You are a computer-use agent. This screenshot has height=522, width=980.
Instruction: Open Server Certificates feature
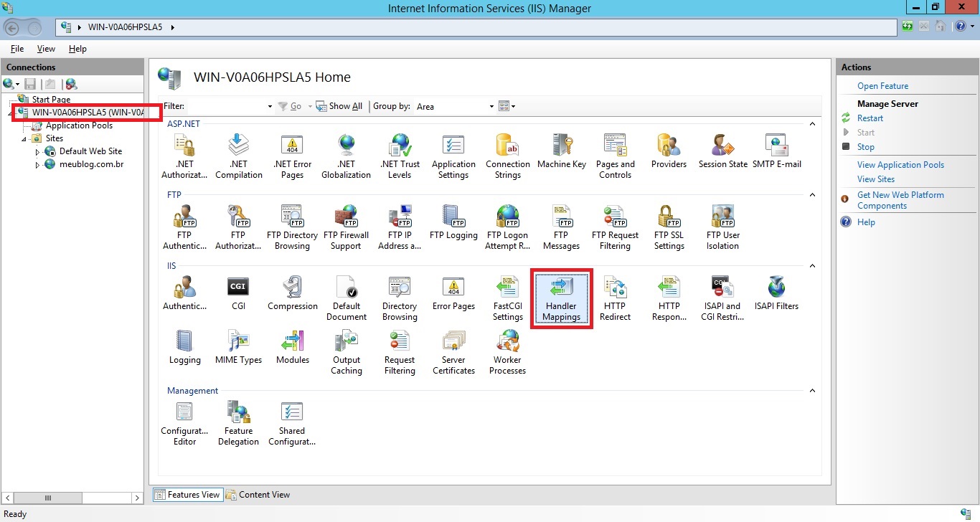tap(453, 352)
